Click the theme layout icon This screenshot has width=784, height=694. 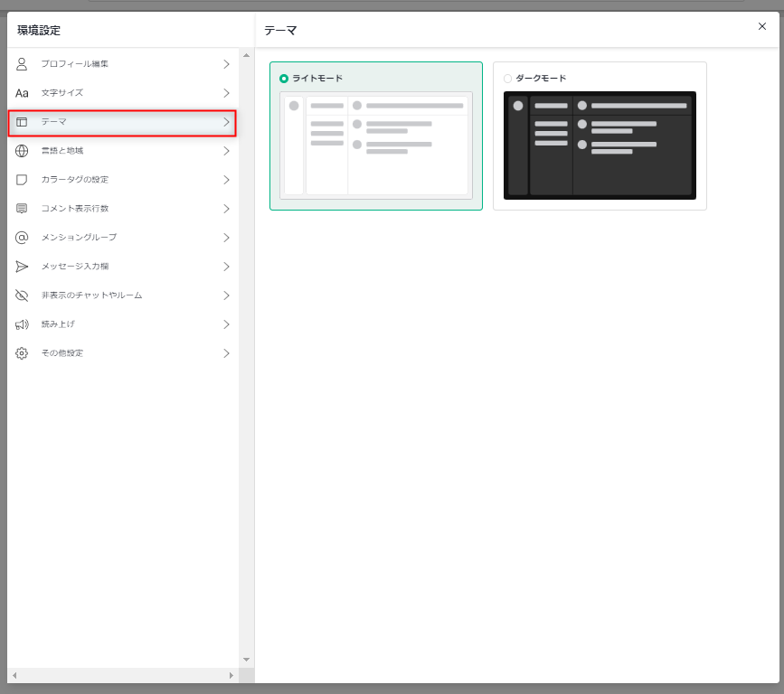tap(22, 122)
